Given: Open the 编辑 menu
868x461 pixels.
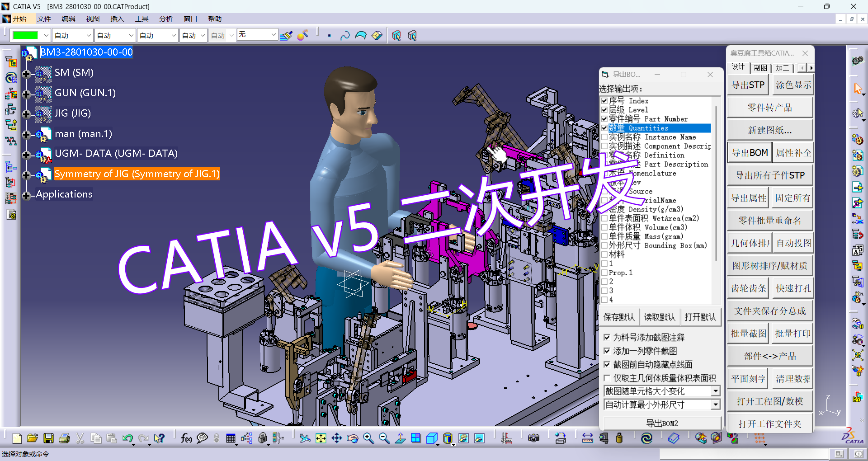Looking at the screenshot, I should pos(68,19).
